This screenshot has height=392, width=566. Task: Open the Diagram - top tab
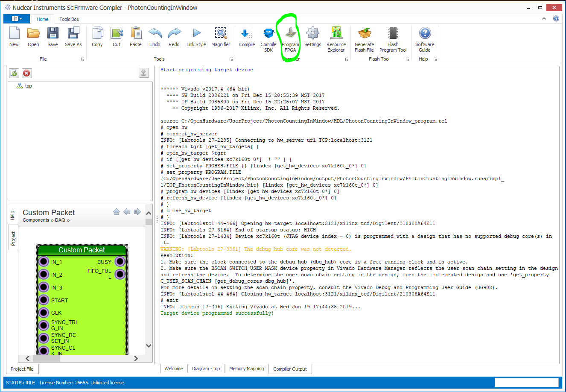(206, 369)
